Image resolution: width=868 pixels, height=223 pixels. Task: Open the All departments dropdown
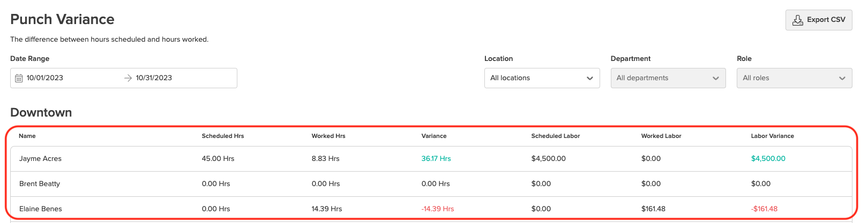[668, 78]
